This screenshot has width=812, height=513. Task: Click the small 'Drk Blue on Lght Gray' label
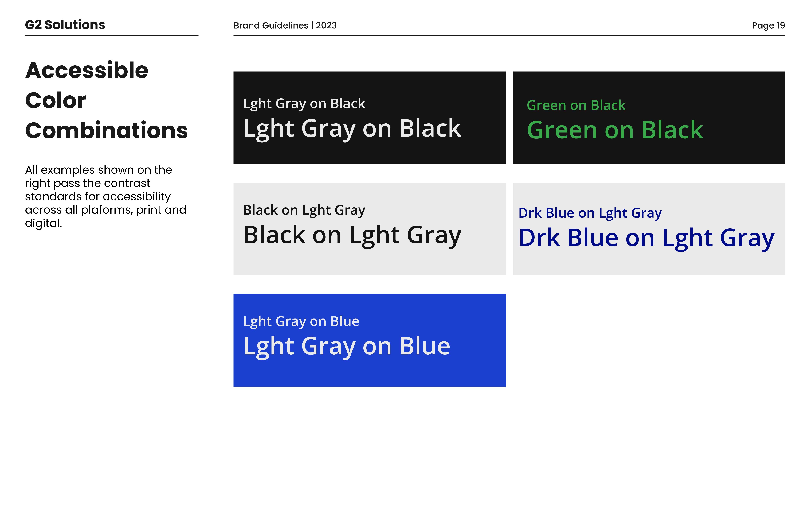pyautogui.click(x=590, y=213)
